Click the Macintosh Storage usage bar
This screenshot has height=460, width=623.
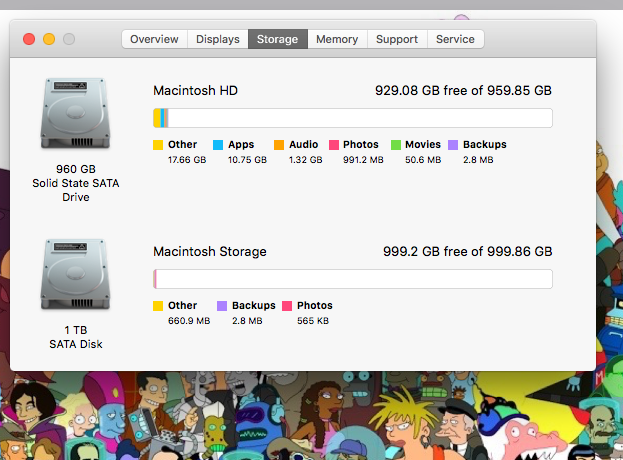(353, 279)
